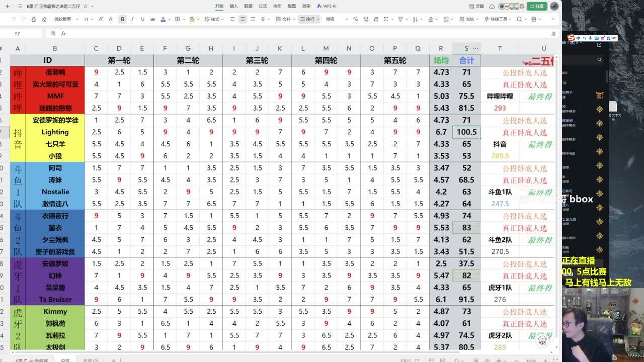This screenshot has width=644, height=362.
Task: Click the percent style icon
Action: [x=356, y=19]
